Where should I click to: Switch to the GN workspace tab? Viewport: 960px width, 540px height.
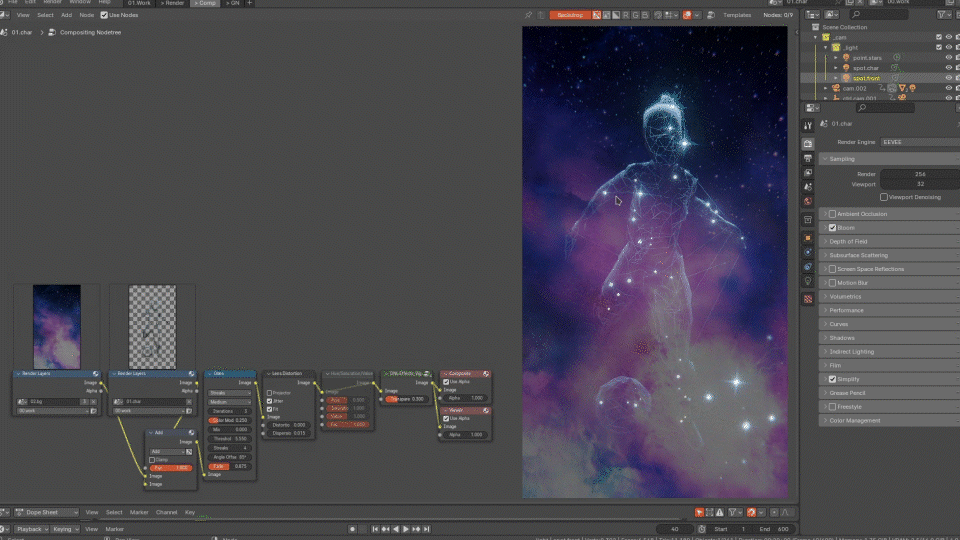pos(233,3)
